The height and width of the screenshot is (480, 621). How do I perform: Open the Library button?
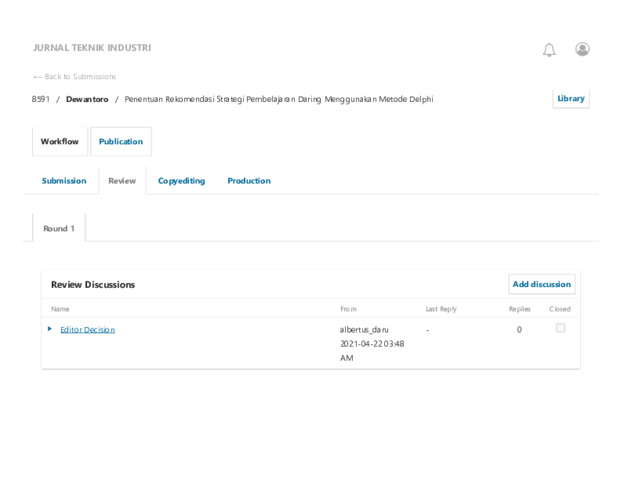coord(571,99)
